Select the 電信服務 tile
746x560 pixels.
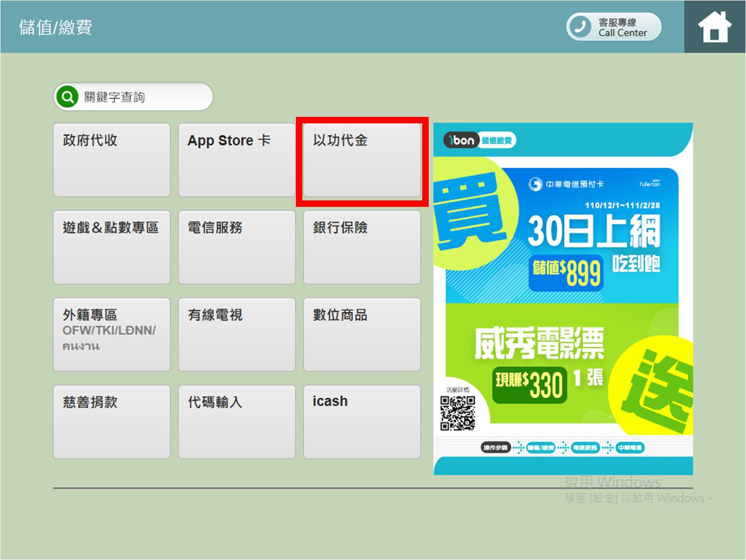pyautogui.click(x=237, y=247)
